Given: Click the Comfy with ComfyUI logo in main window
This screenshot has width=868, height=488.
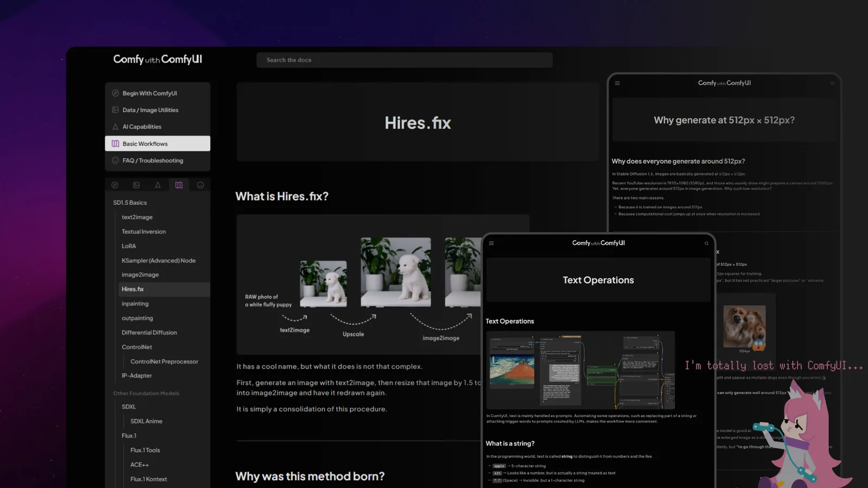Looking at the screenshot, I should [x=157, y=60].
